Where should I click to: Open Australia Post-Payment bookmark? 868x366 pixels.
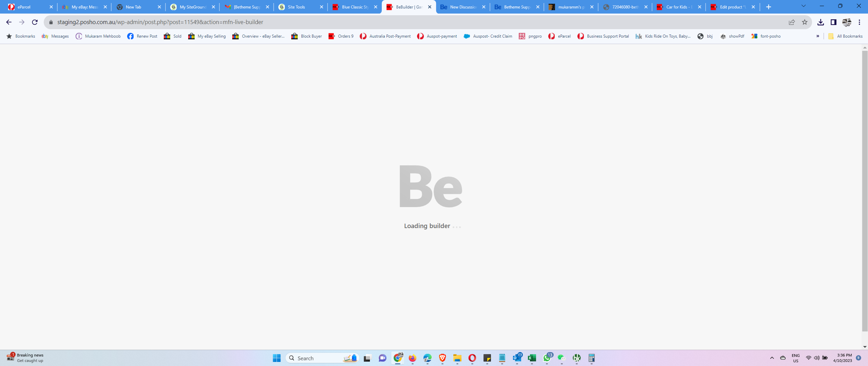(x=385, y=36)
